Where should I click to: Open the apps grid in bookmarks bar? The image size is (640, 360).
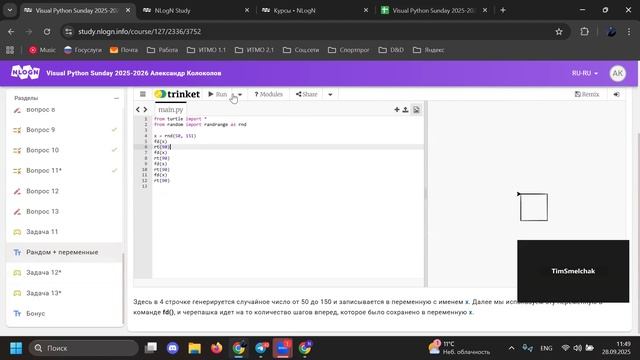coord(10,50)
